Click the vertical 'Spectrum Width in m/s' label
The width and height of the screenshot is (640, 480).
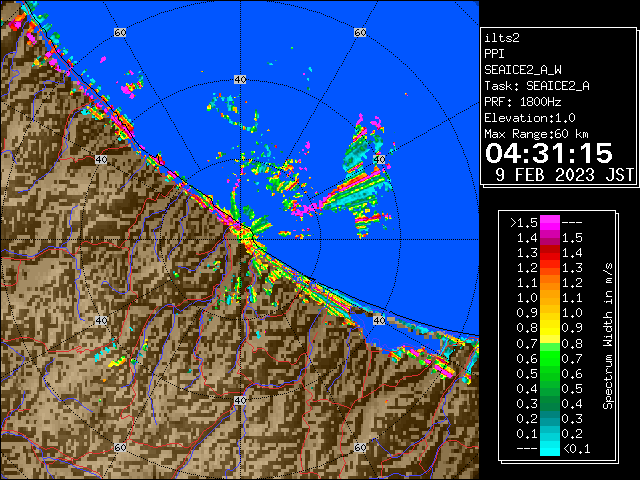click(x=608, y=336)
